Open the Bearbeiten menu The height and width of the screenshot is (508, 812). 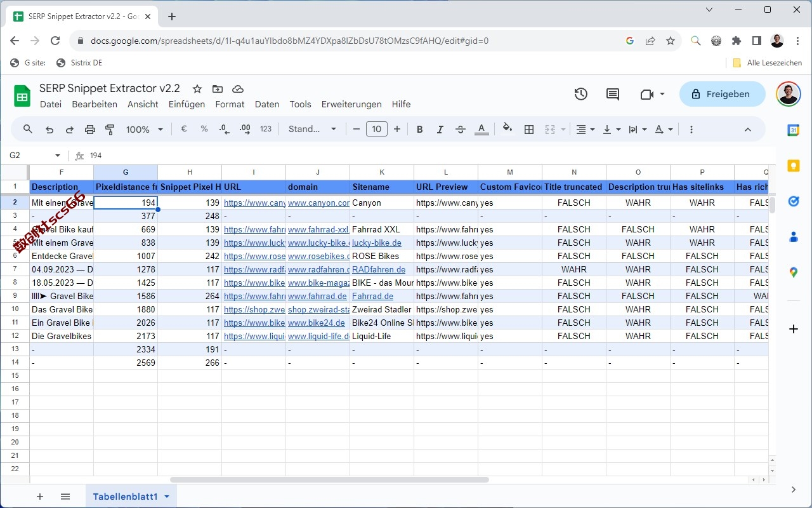pos(95,104)
